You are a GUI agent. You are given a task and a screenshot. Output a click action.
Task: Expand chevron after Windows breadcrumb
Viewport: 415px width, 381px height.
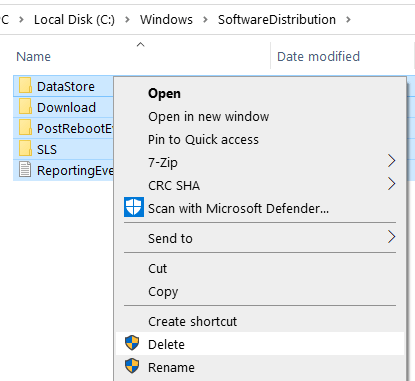[205, 20]
